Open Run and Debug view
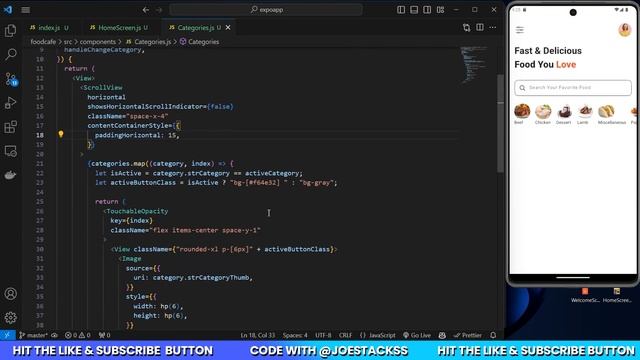640x360 pixels. pos(11,102)
